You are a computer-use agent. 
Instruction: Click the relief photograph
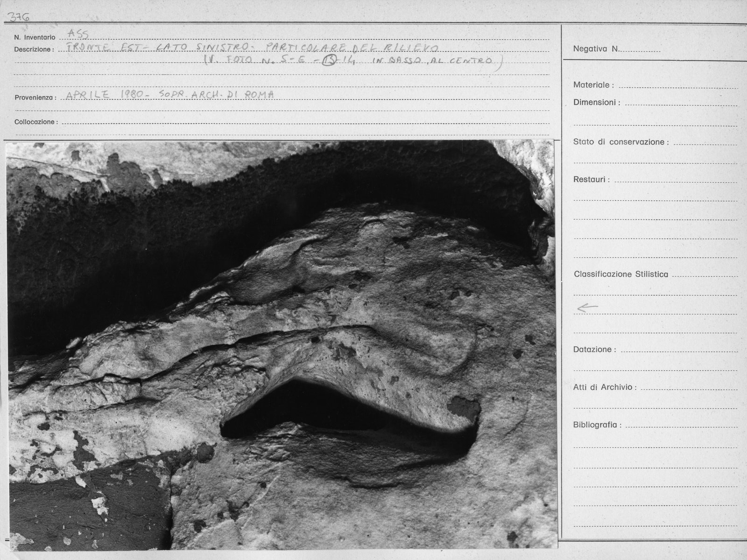point(282,344)
